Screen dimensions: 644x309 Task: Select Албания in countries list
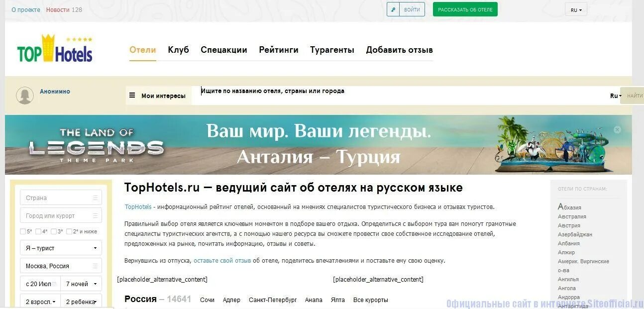click(569, 243)
